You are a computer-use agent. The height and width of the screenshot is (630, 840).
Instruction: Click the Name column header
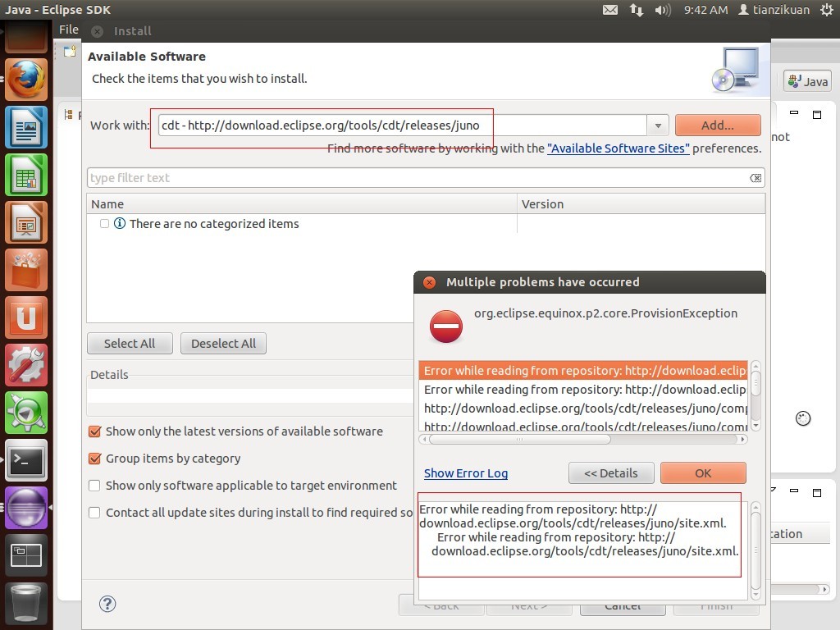(302, 204)
